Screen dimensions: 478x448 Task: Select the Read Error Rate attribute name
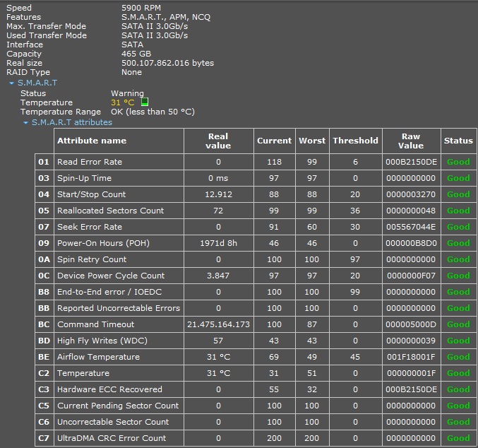pos(90,162)
